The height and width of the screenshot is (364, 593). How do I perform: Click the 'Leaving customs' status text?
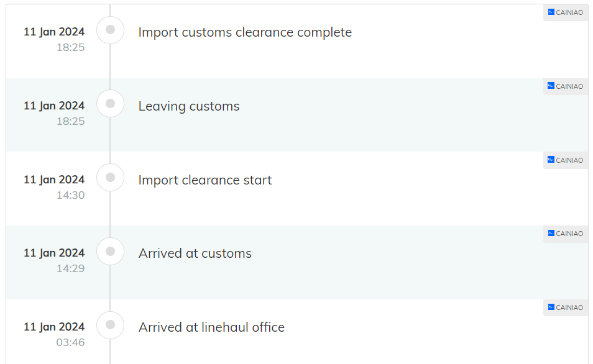click(189, 106)
